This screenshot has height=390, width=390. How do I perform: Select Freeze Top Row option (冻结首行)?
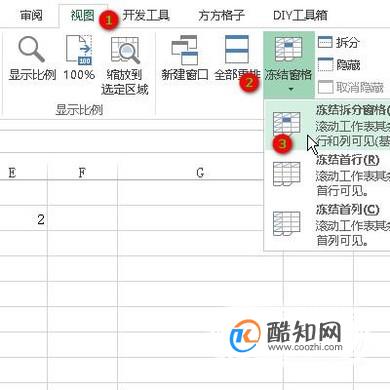pos(327,175)
